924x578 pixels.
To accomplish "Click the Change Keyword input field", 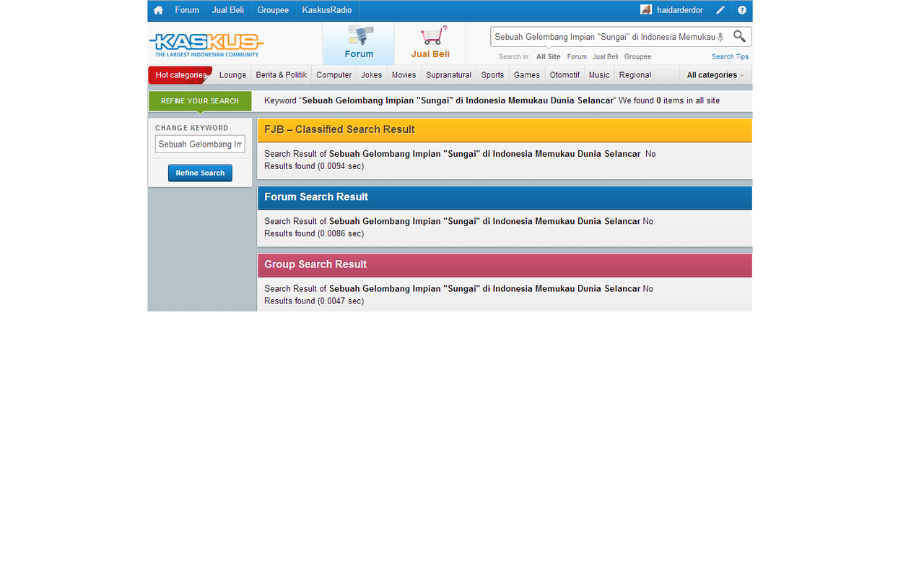I will coord(200,144).
